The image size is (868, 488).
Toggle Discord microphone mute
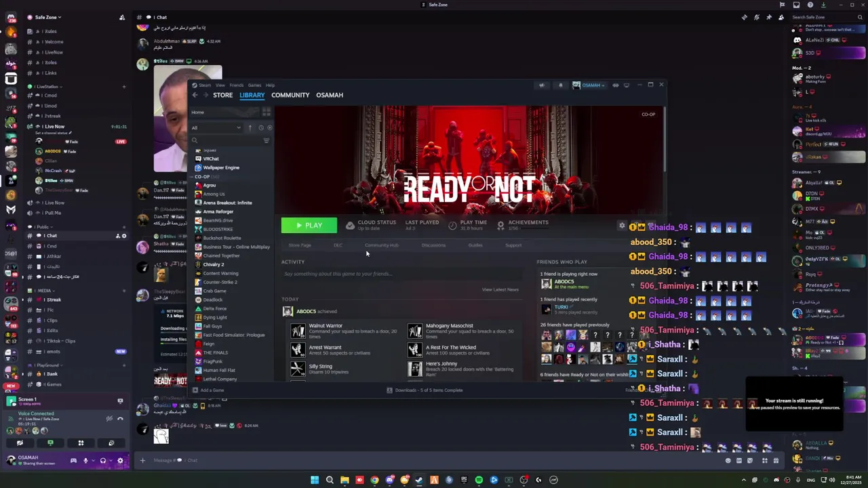[85, 461]
